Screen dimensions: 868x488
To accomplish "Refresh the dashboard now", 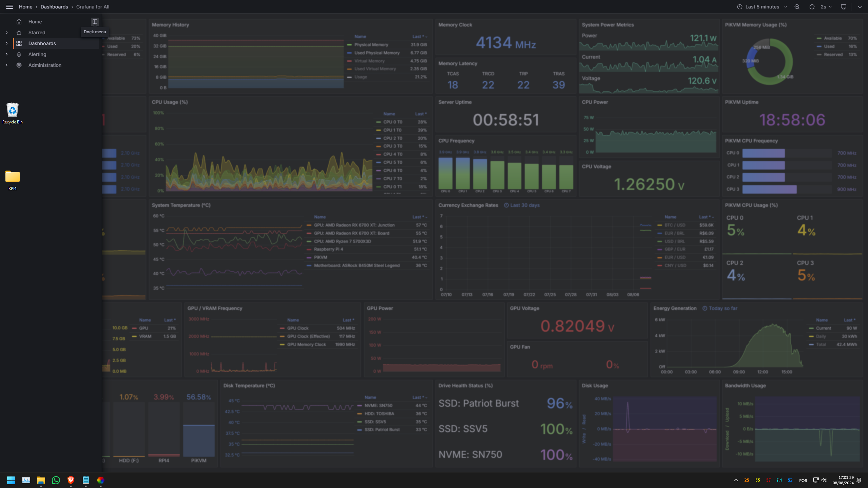I will [x=812, y=7].
